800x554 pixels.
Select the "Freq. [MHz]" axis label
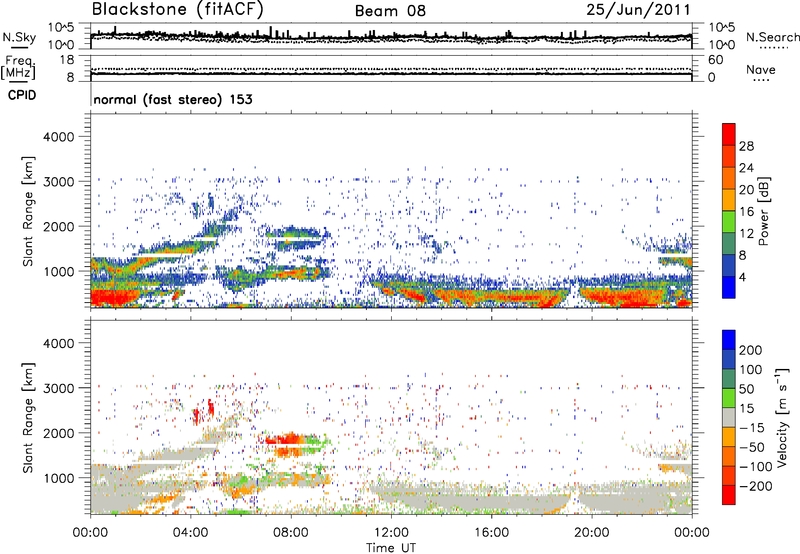coord(18,68)
